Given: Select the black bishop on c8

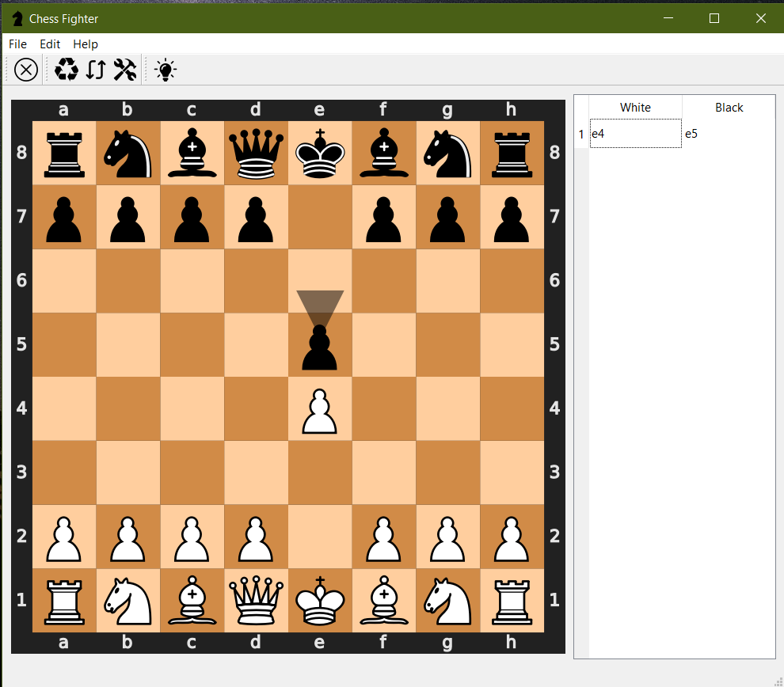Looking at the screenshot, I should 192,154.
